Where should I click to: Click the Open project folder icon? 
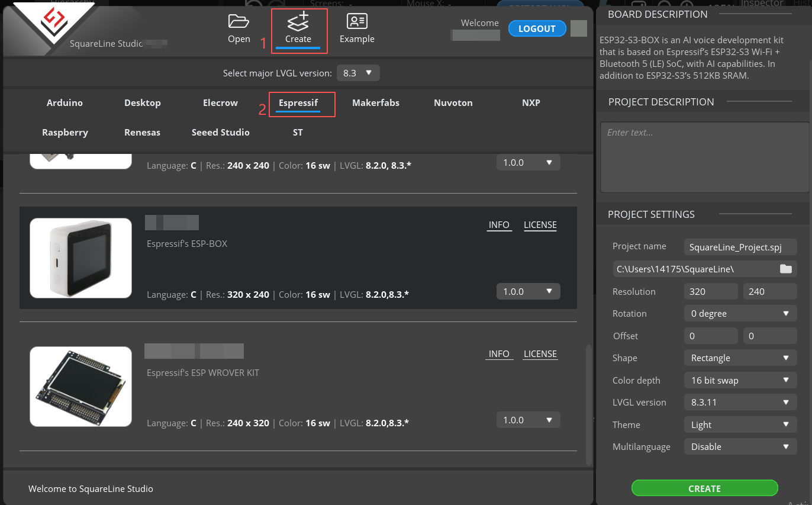pos(239,22)
